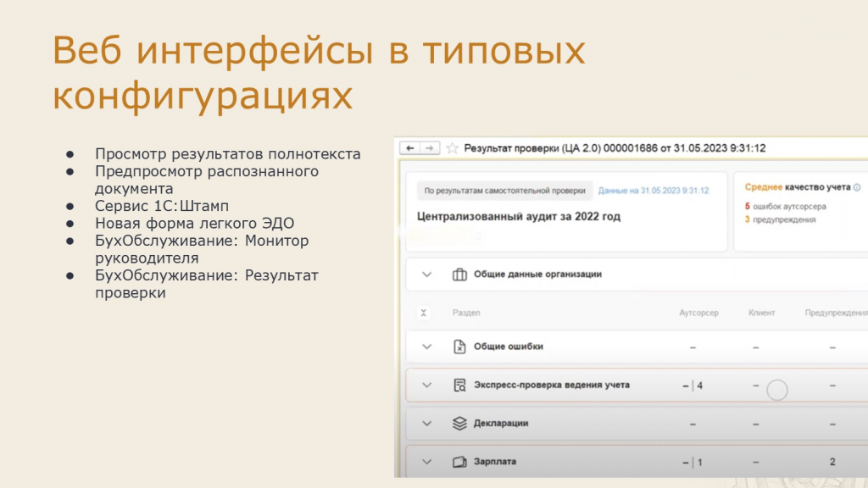Click the Раздел column header
The width and height of the screenshot is (868, 488).
coord(466,313)
